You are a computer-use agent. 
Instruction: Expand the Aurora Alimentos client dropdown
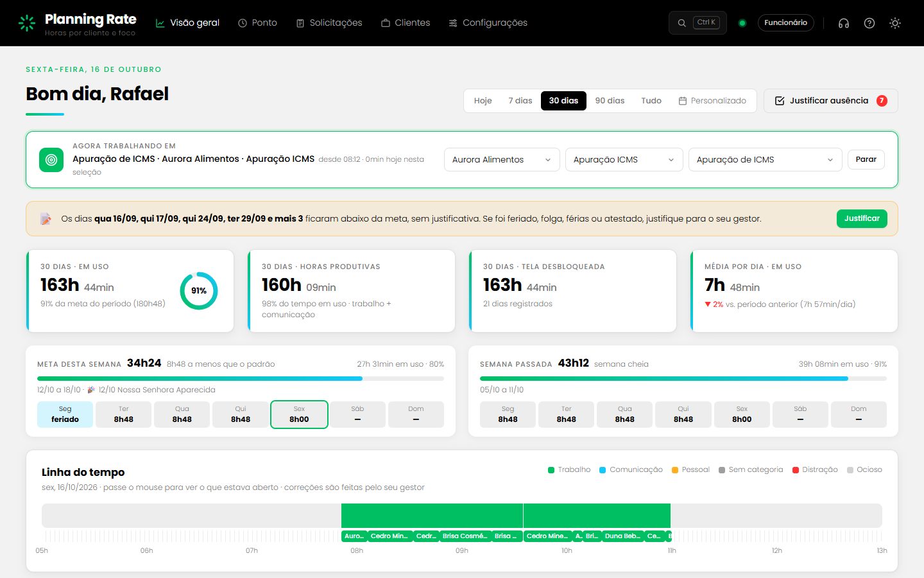click(502, 160)
